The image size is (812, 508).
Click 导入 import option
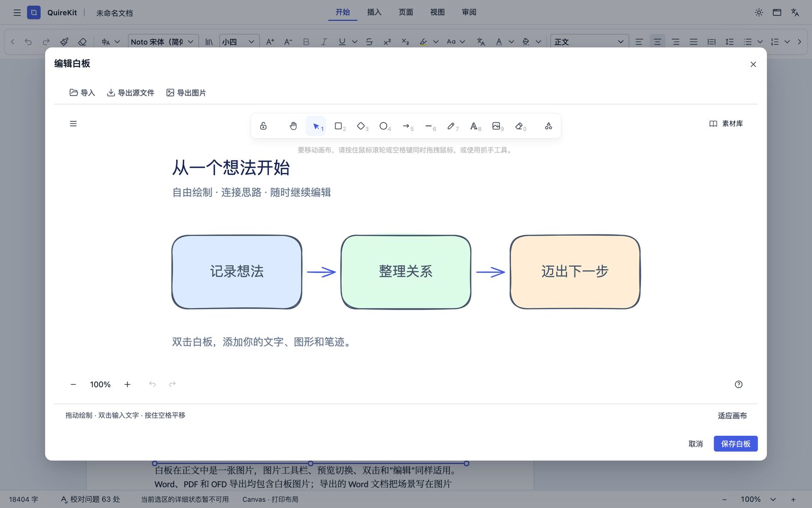click(82, 92)
